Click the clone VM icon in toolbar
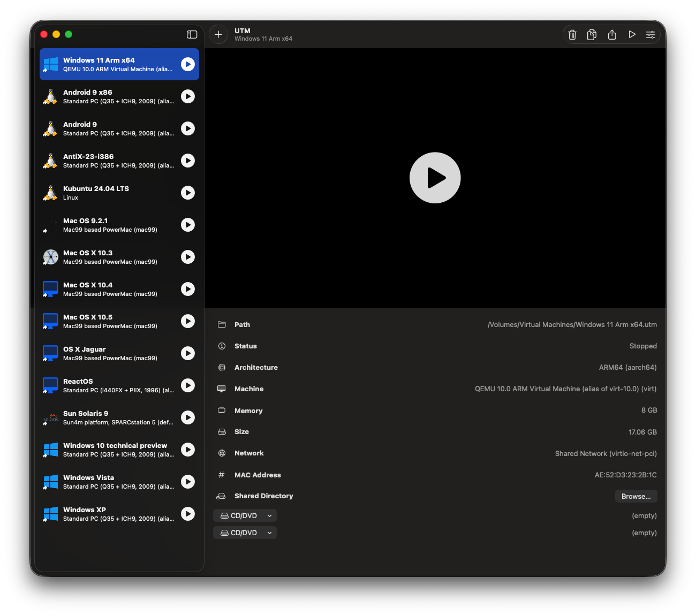This screenshot has height=616, width=696. (x=592, y=35)
